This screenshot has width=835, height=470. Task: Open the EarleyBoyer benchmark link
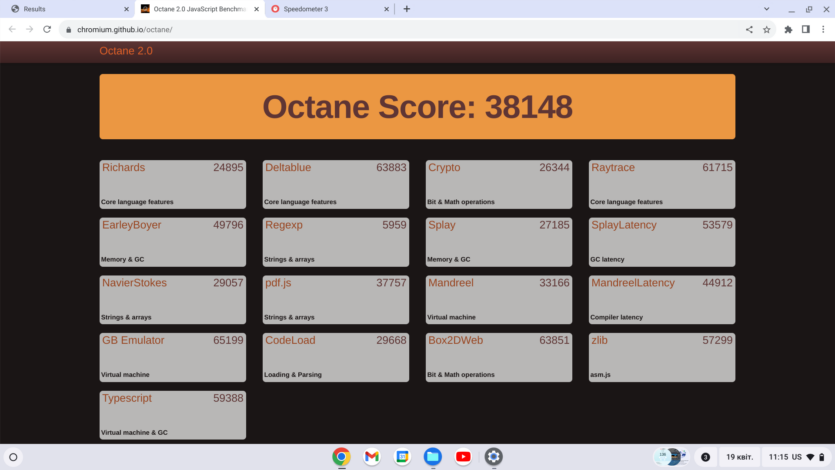pyautogui.click(x=132, y=225)
